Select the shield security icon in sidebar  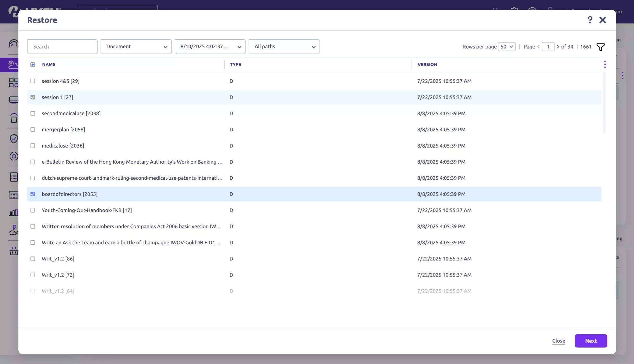click(x=14, y=138)
